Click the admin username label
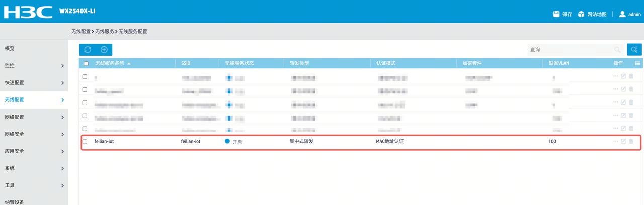The image size is (644, 205). [x=634, y=14]
